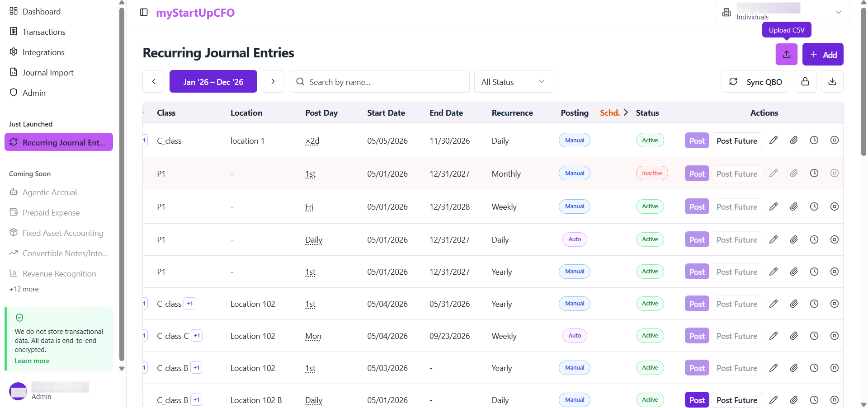Toggle the sidebar panel icon
This screenshot has height=408, width=868.
(144, 12)
